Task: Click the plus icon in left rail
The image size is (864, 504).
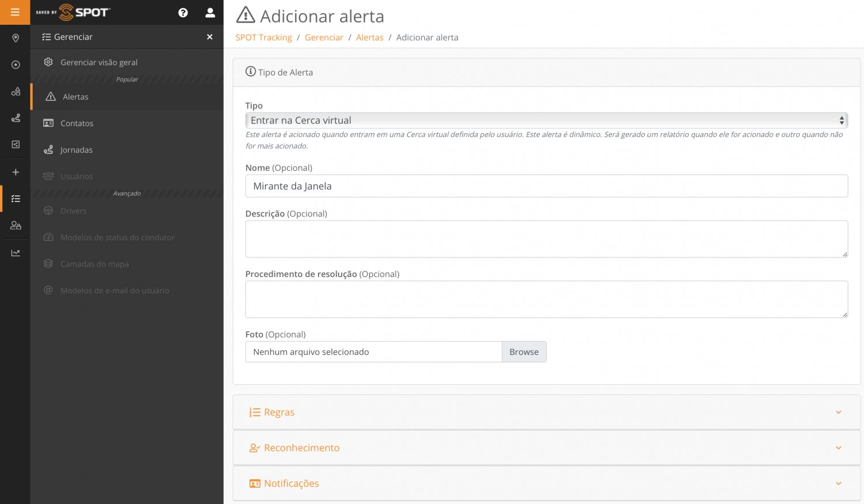Action: 16,172
